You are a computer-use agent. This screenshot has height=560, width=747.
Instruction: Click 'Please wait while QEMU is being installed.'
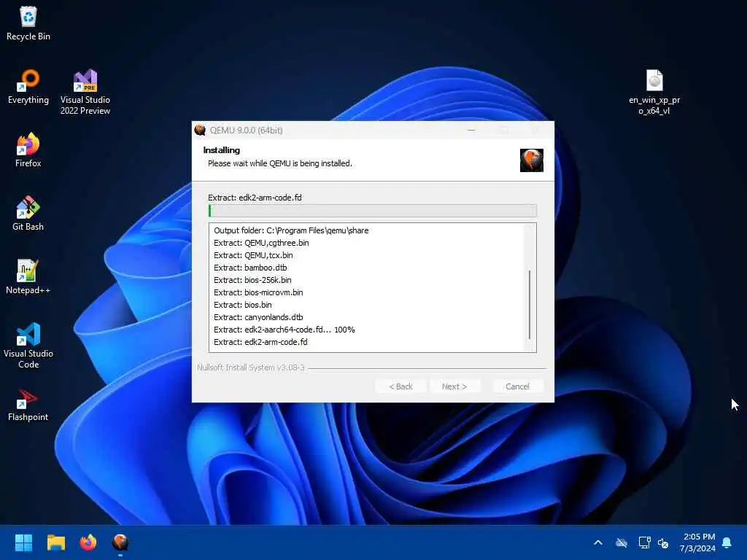click(x=279, y=163)
